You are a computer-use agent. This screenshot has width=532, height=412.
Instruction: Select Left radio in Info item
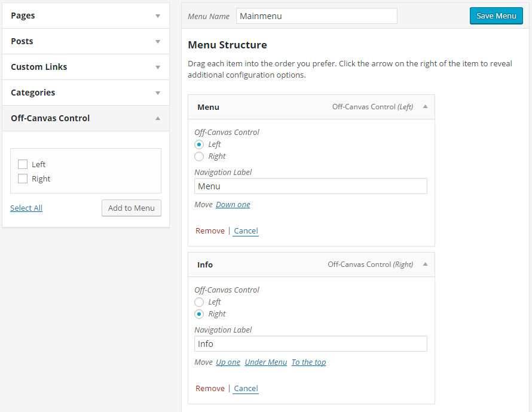click(199, 302)
